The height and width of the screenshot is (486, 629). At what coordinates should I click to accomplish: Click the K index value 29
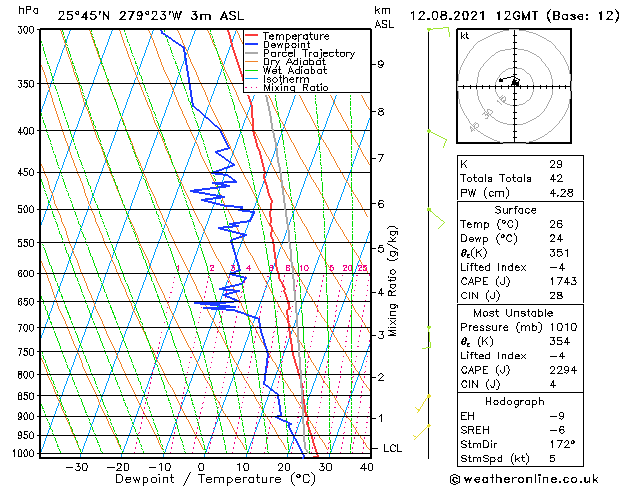pyautogui.click(x=556, y=164)
